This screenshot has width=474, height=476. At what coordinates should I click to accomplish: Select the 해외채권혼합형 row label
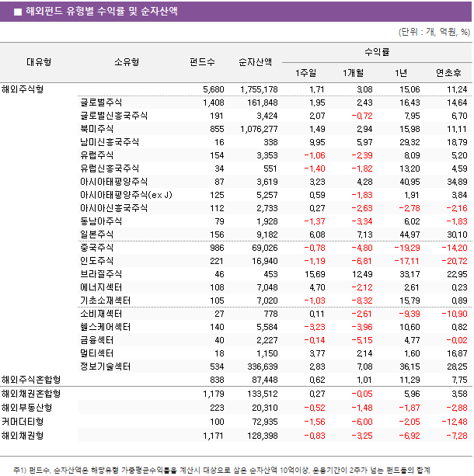coord(31,394)
